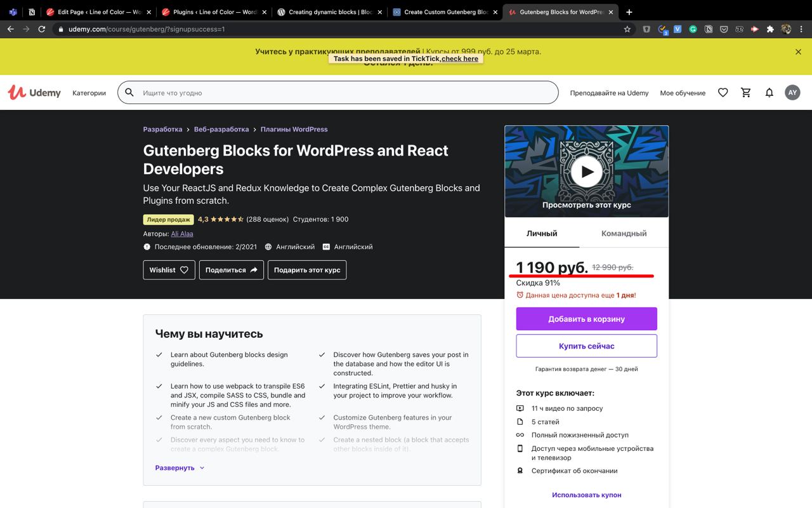The image size is (812, 508).
Task: Open the blue V extension icon
Action: pyautogui.click(x=678, y=29)
